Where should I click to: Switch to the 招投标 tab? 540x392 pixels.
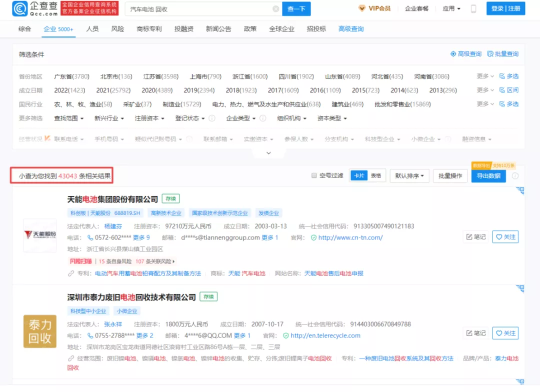click(316, 29)
